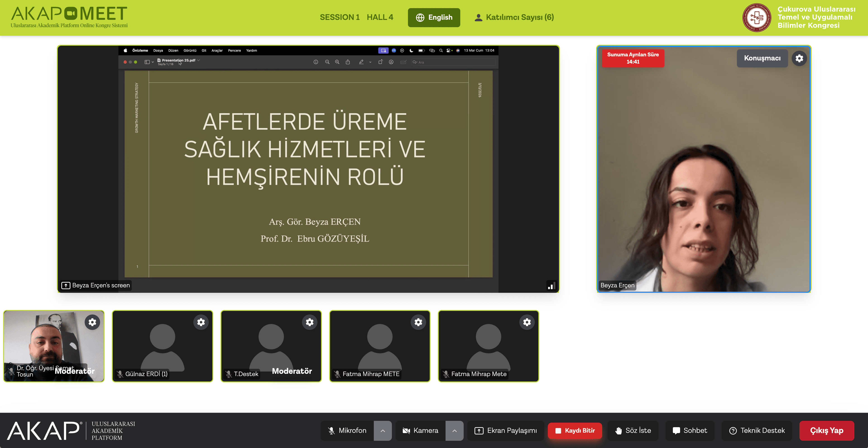Open Yardım menu in shared screen
The width and height of the screenshot is (868, 448).
(x=251, y=50)
